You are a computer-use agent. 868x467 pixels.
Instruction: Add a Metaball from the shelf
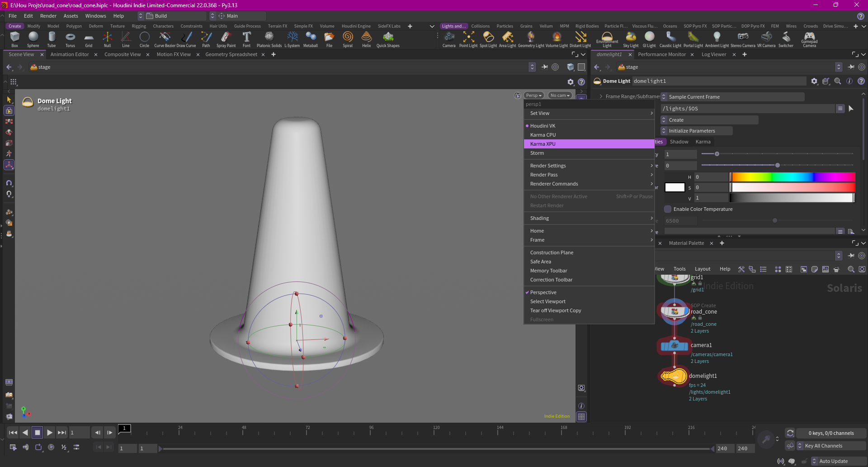(311, 39)
